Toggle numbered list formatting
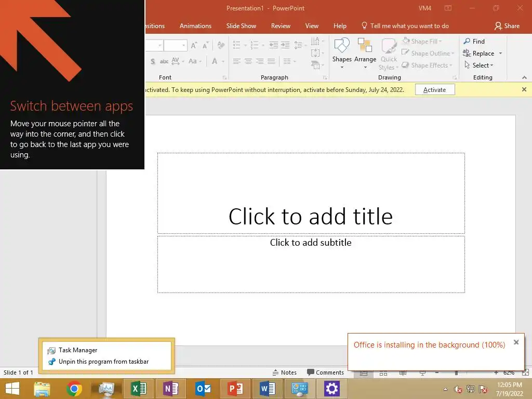 pos(255,45)
